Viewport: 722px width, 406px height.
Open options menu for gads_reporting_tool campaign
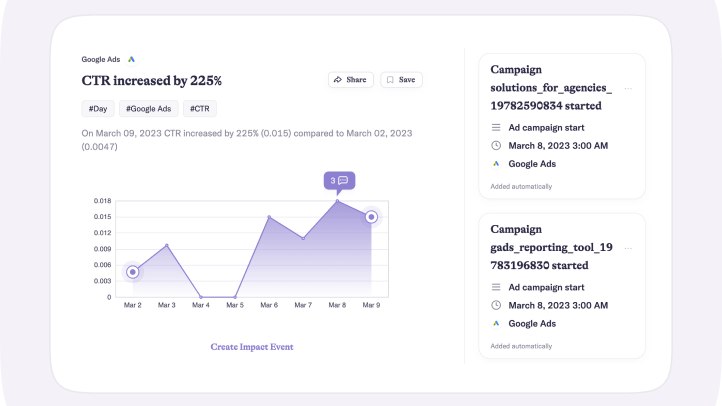pyautogui.click(x=628, y=248)
